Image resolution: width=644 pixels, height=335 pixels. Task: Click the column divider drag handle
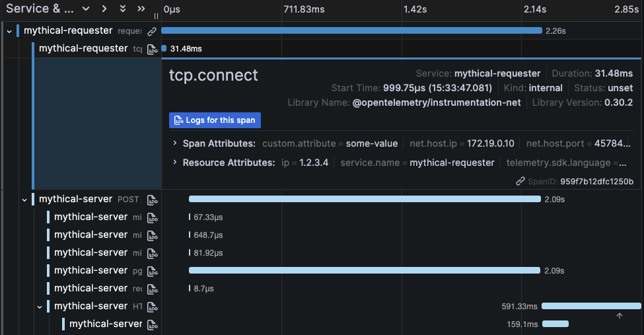point(157,16)
